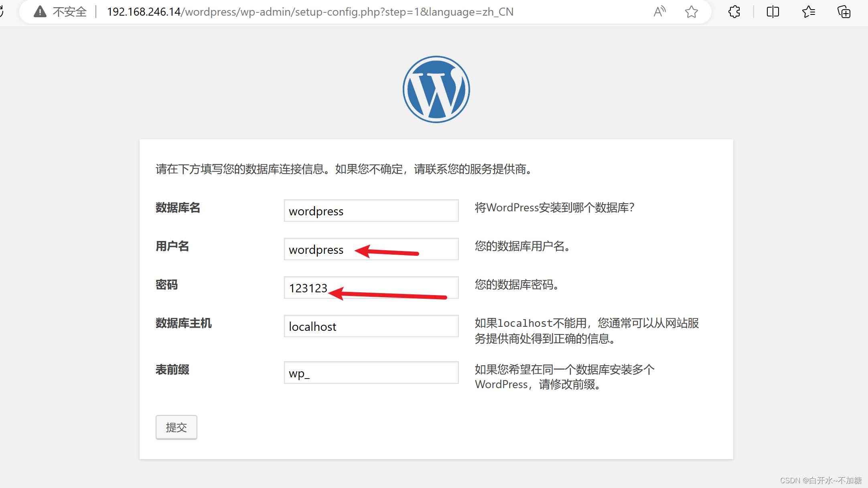Click inside the 数据库名 field
This screenshot has height=488, width=868.
[x=371, y=211]
